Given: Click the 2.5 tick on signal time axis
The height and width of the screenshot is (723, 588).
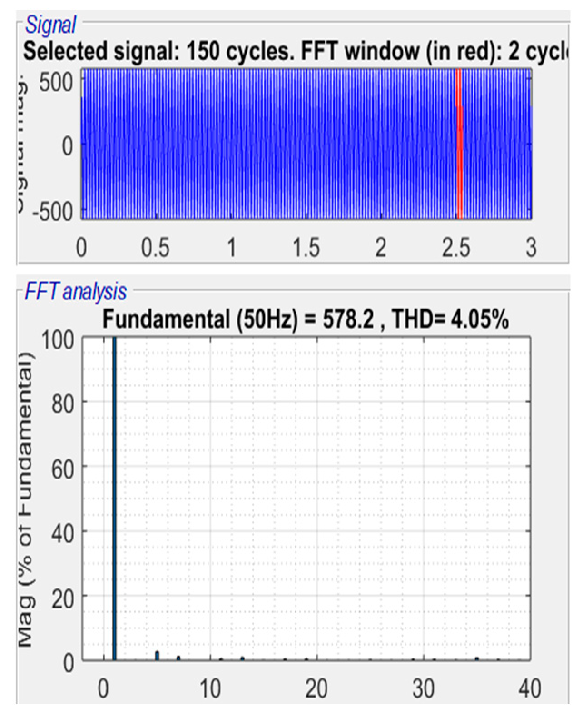Looking at the screenshot, I should (x=456, y=248).
